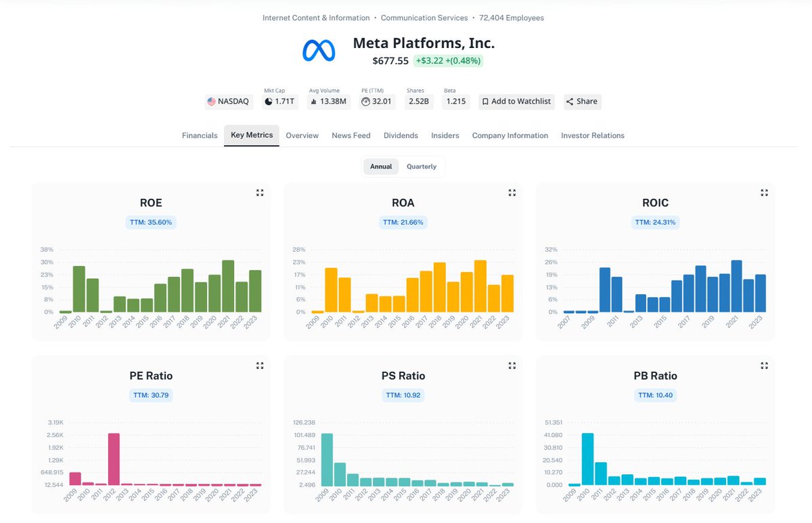812x523 pixels.
Task: View the Insiders tab
Action: [x=445, y=135]
